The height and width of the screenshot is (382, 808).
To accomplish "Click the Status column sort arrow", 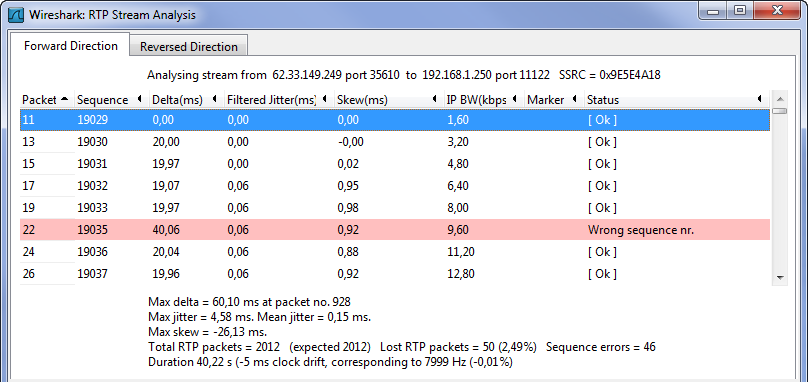I will pyautogui.click(x=760, y=99).
